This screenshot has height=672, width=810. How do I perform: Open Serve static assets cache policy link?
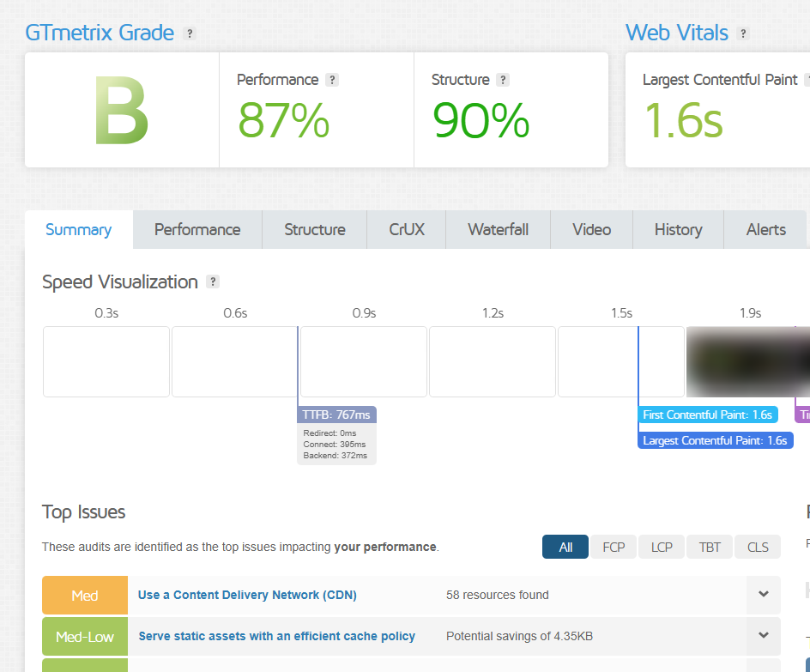276,636
